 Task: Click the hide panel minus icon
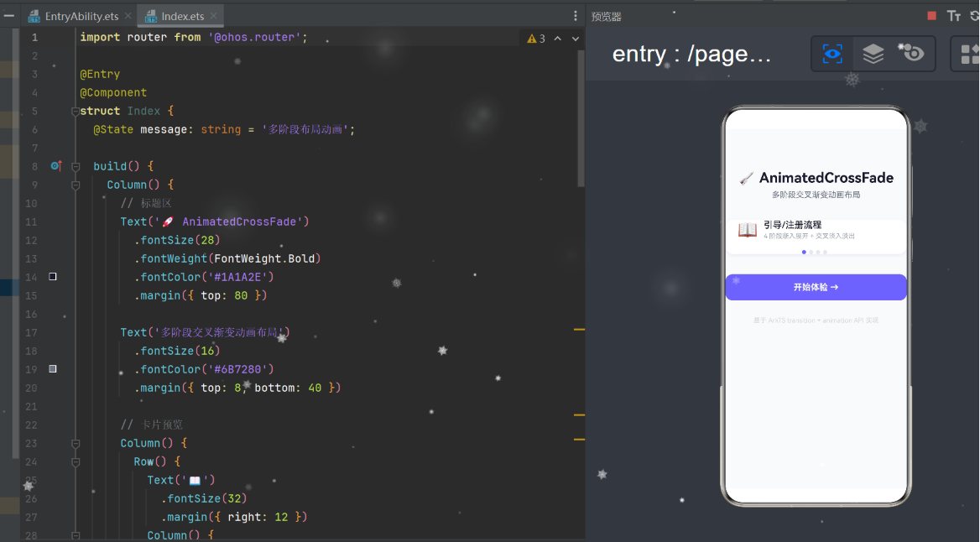point(8,16)
